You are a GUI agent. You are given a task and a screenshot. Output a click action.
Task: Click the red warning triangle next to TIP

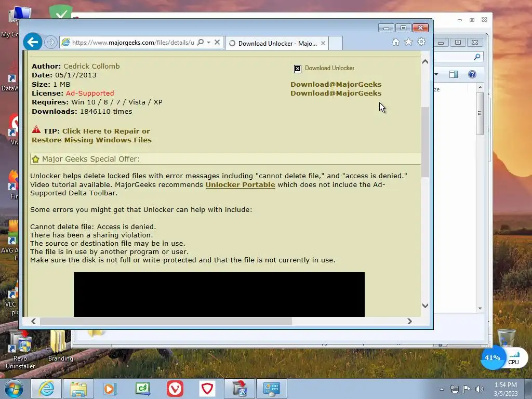pos(36,129)
